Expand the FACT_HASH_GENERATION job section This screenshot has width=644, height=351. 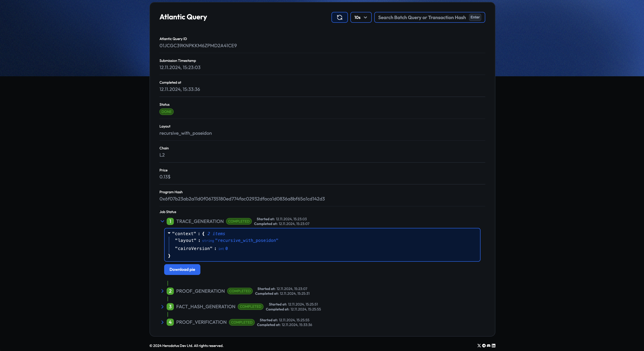(x=162, y=306)
